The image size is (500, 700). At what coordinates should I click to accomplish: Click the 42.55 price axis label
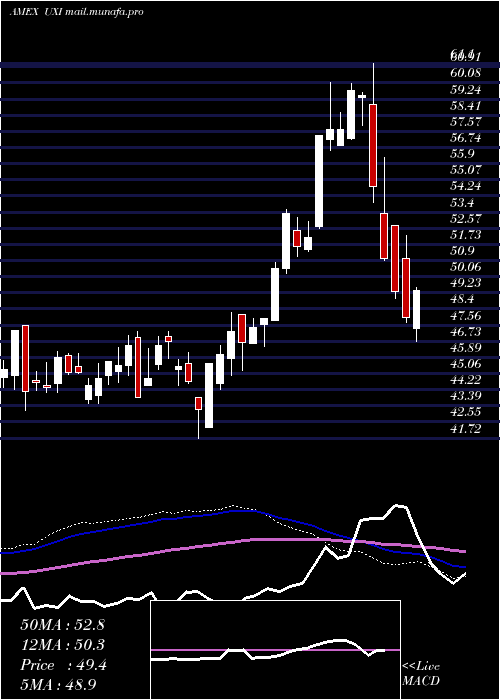click(x=466, y=412)
